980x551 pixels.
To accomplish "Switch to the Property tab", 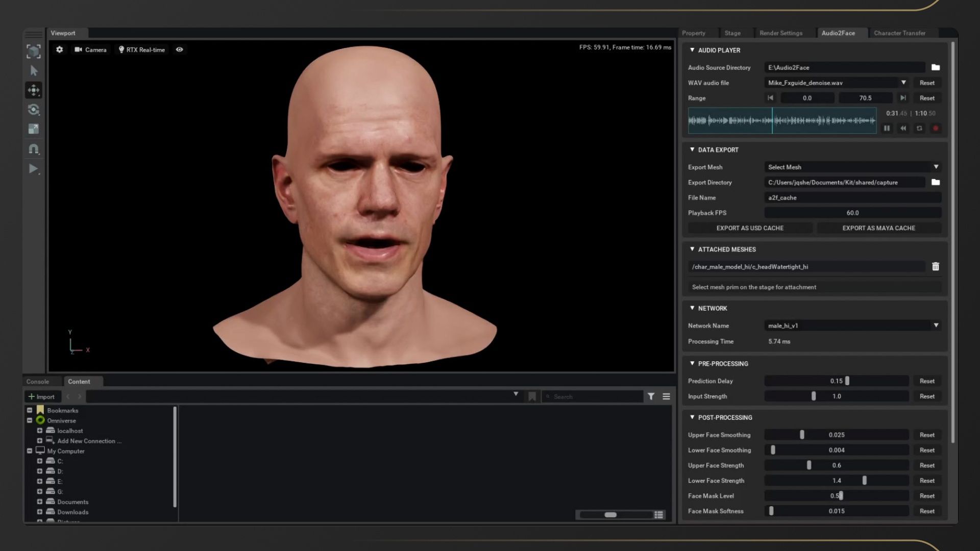I will click(x=694, y=33).
